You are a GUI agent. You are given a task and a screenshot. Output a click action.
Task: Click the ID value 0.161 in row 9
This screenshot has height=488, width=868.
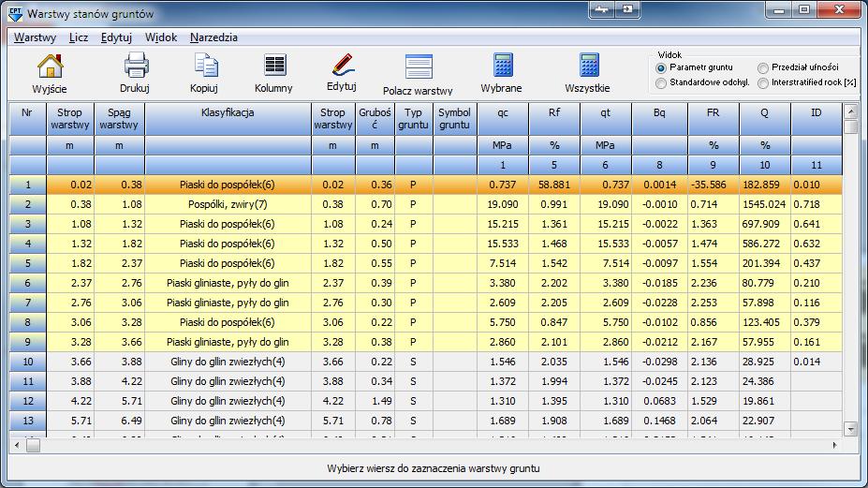(816, 342)
